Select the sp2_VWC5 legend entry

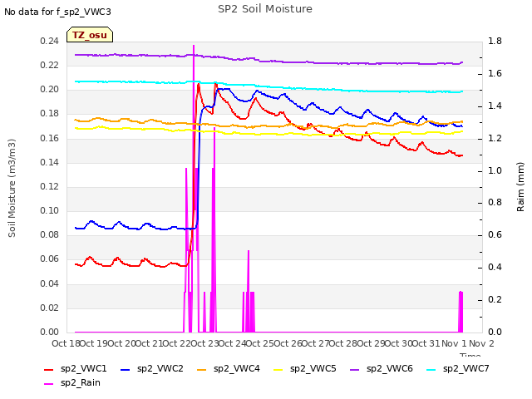(305, 369)
